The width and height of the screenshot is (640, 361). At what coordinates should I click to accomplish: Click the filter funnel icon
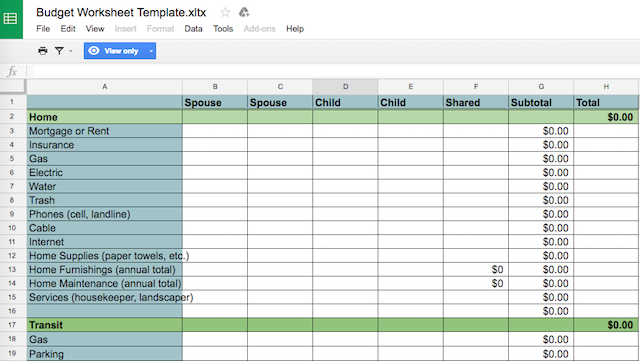click(60, 51)
